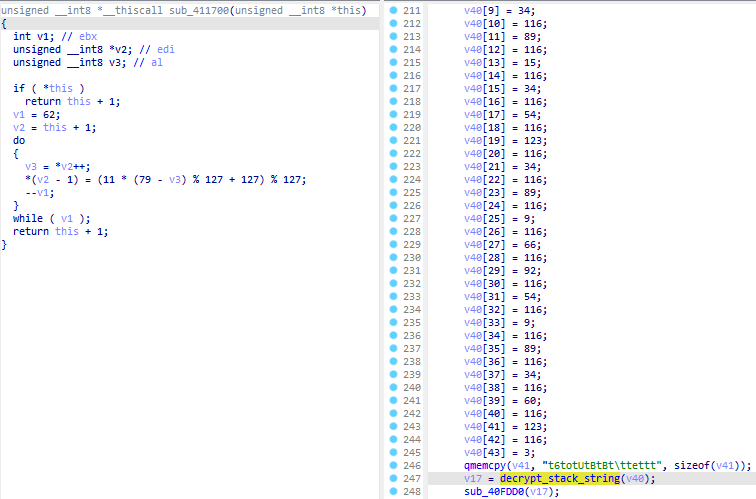756x499 pixels.
Task: Toggle breakpoint dot on line 211
Action: (393, 10)
